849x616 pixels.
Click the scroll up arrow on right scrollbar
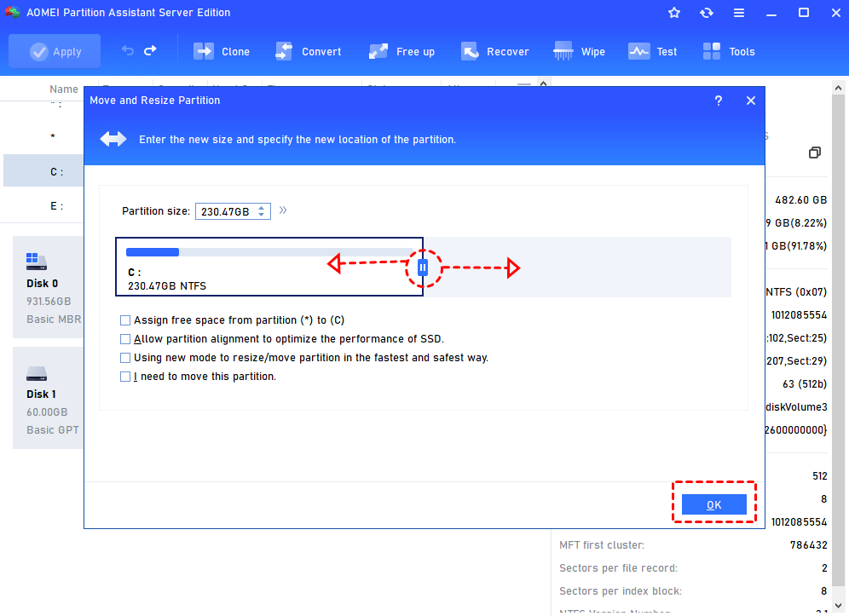tap(838, 88)
